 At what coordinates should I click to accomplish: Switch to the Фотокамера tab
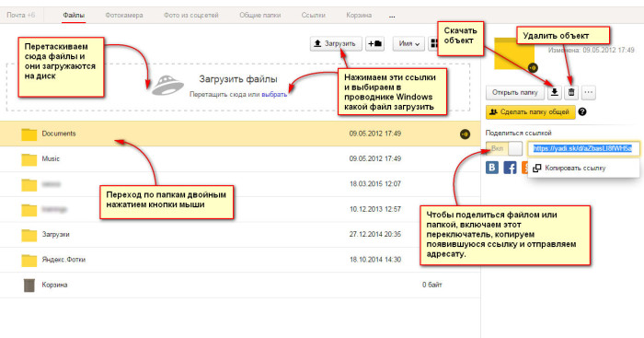point(124,16)
